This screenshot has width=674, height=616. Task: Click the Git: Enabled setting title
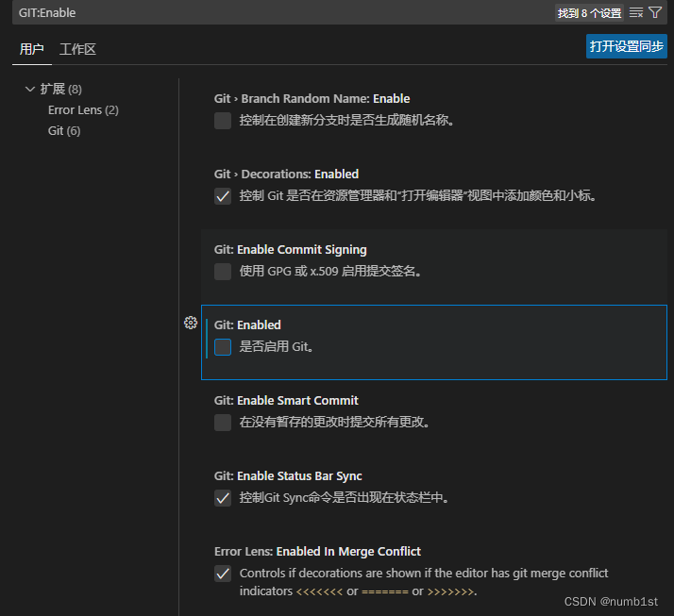247,325
